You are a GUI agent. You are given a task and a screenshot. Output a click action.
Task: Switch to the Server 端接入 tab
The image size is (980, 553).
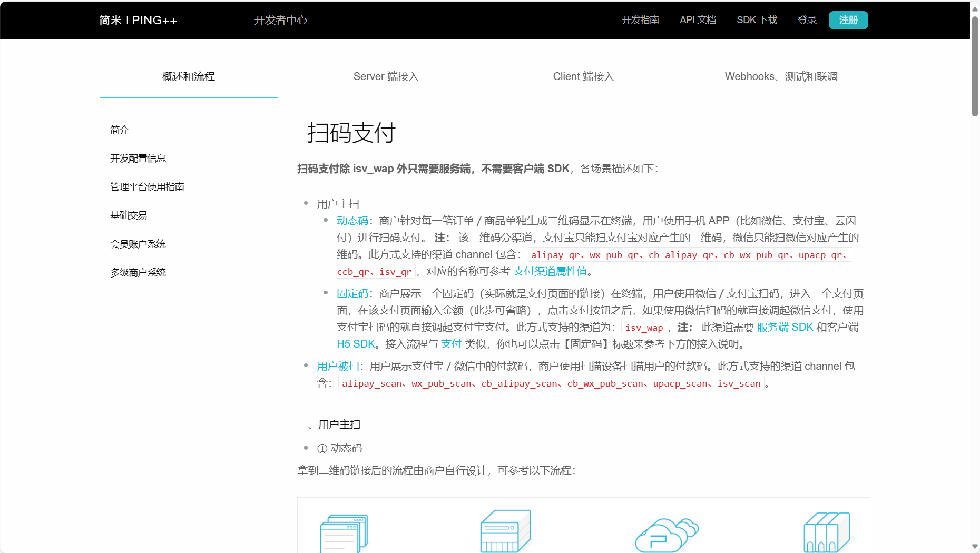click(x=386, y=76)
